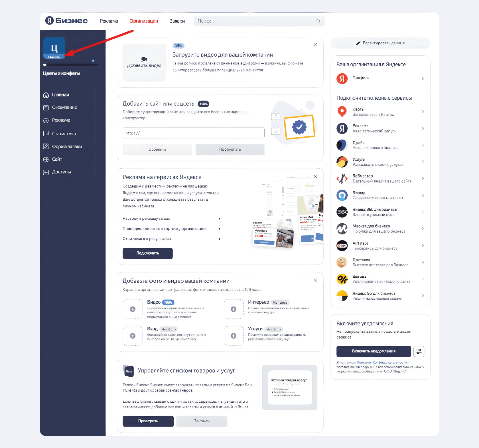Screen dimensions: 479x448
Task: Click the О компании sidebar icon
Action: [46, 108]
